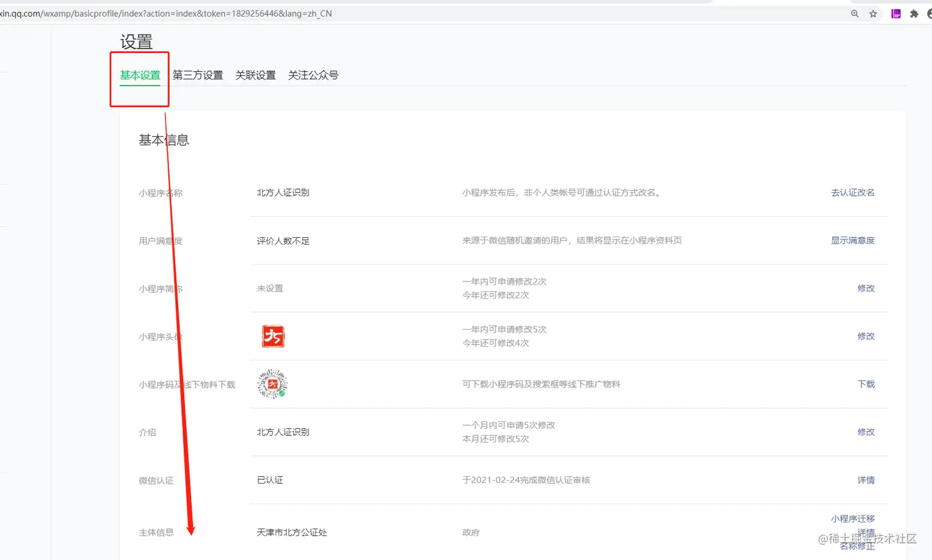Image resolution: width=932 pixels, height=560 pixels.
Task: Click the mini program QR code image
Action: pyautogui.click(x=272, y=384)
